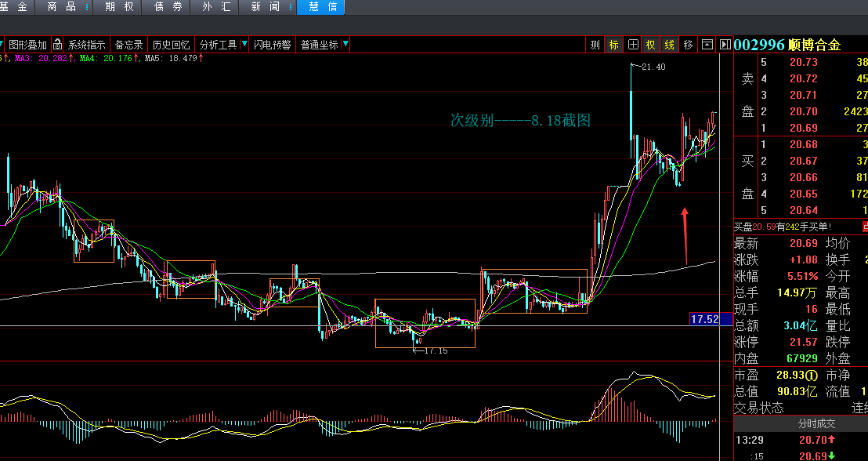Toggle the 权 adjustment button
Image resolution: width=868 pixels, height=461 pixels.
pyautogui.click(x=651, y=45)
